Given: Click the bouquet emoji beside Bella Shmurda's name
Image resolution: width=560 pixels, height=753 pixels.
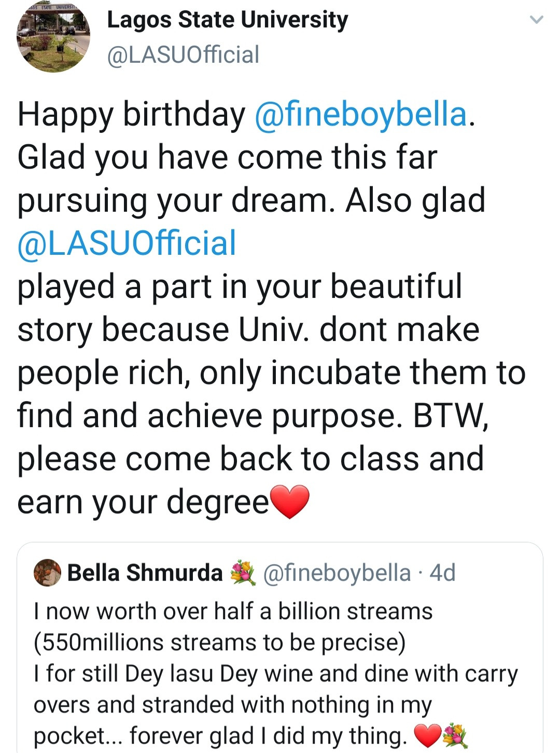Looking at the screenshot, I should tap(243, 573).
